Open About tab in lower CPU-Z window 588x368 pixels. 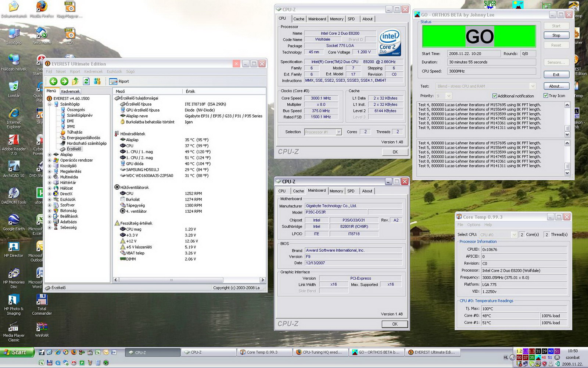click(367, 191)
